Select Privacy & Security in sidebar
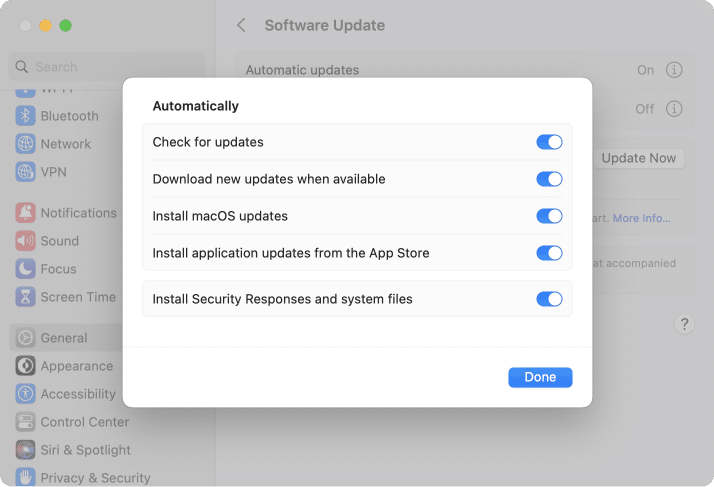 tap(95, 478)
